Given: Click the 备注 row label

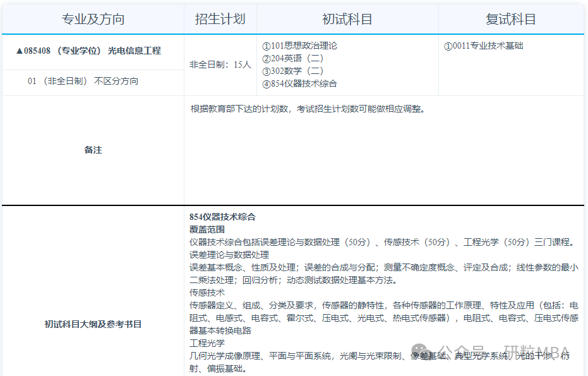Looking at the screenshot, I should [93, 150].
